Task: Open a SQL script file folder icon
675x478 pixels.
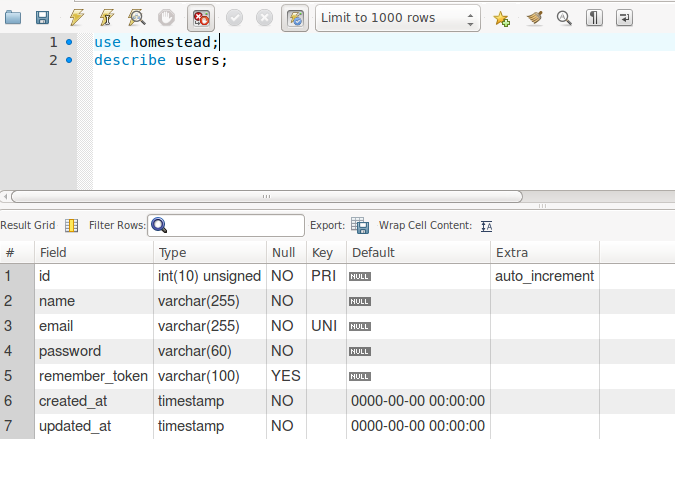Action: (13, 18)
